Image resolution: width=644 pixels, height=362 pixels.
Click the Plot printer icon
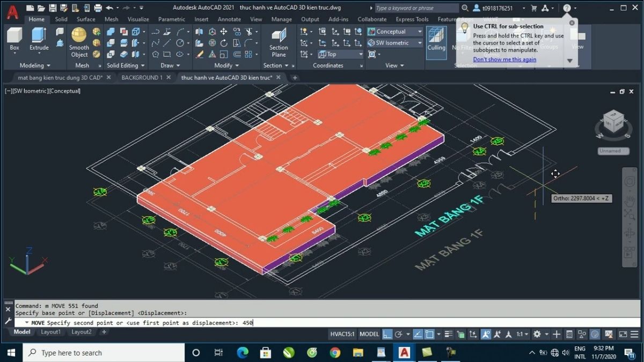pos(98,8)
